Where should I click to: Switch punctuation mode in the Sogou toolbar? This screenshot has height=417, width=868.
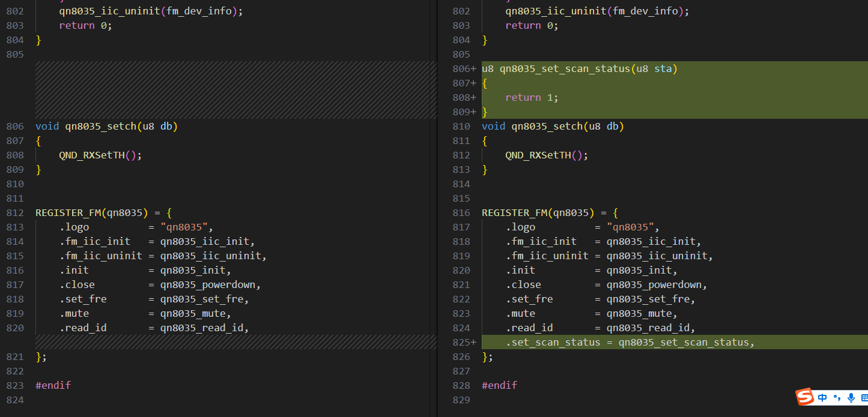[837, 398]
